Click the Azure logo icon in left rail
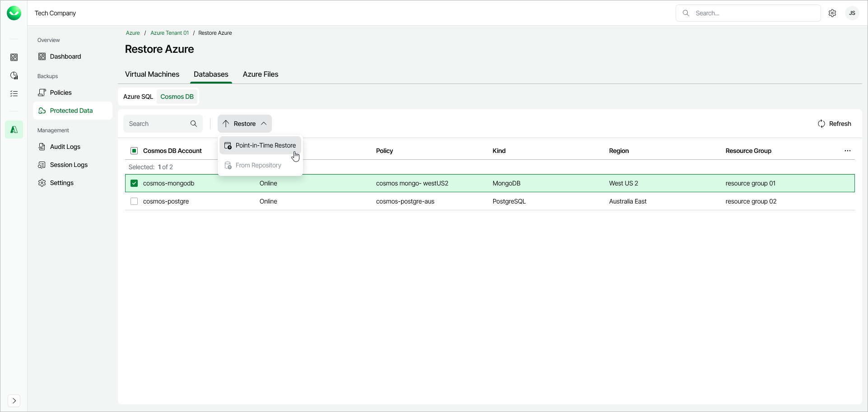The height and width of the screenshot is (412, 868). tap(14, 130)
